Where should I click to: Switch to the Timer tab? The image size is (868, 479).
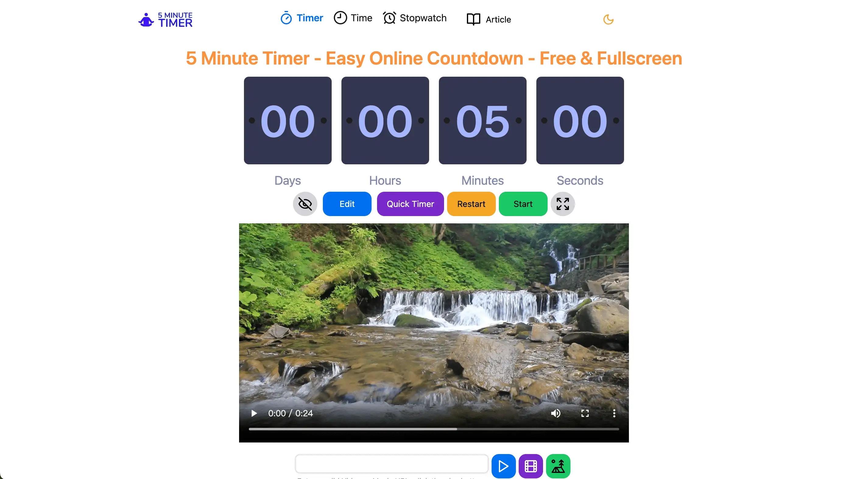click(302, 18)
